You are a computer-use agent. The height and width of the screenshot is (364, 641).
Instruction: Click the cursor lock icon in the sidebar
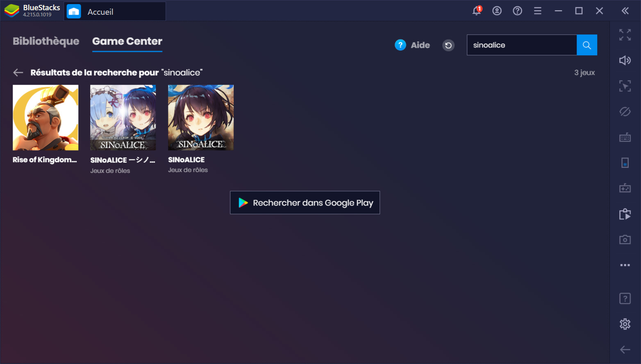click(x=625, y=86)
